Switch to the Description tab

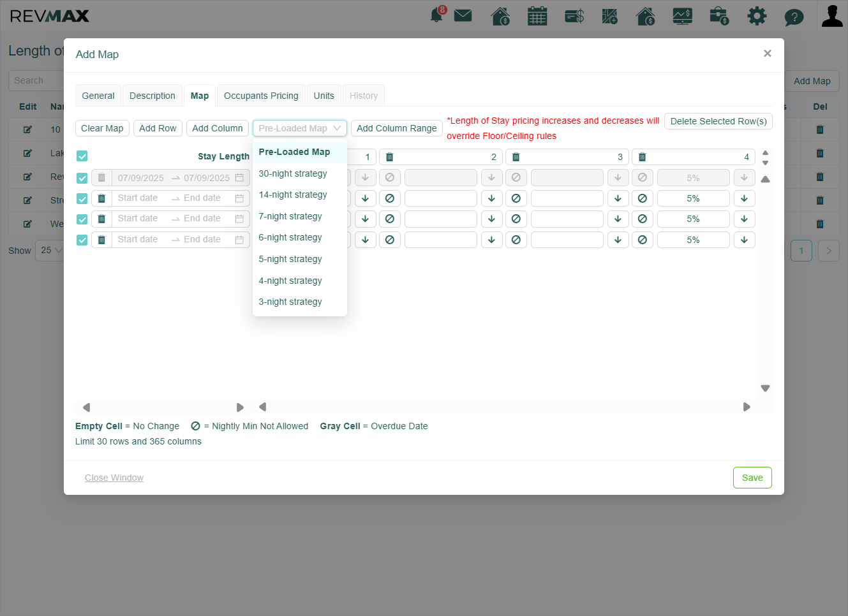152,96
